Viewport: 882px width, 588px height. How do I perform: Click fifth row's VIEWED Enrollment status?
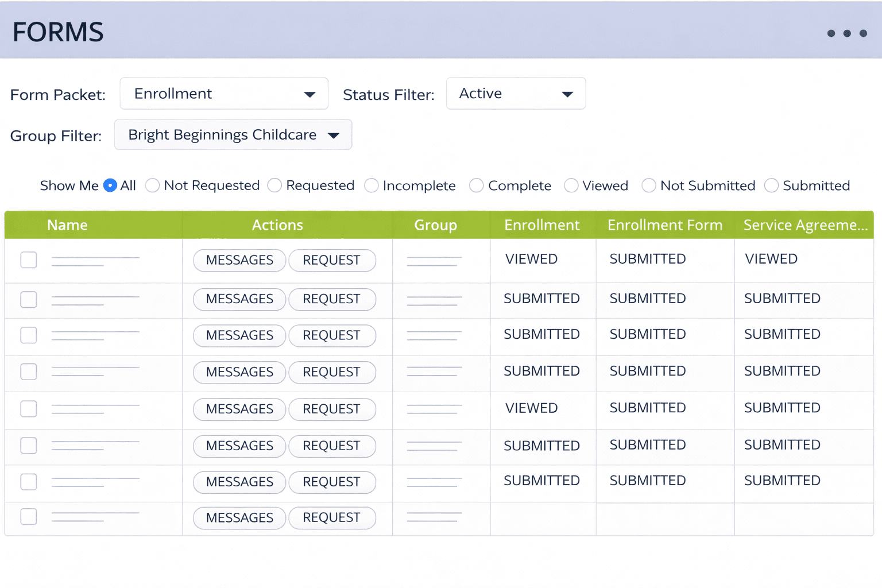(531, 408)
